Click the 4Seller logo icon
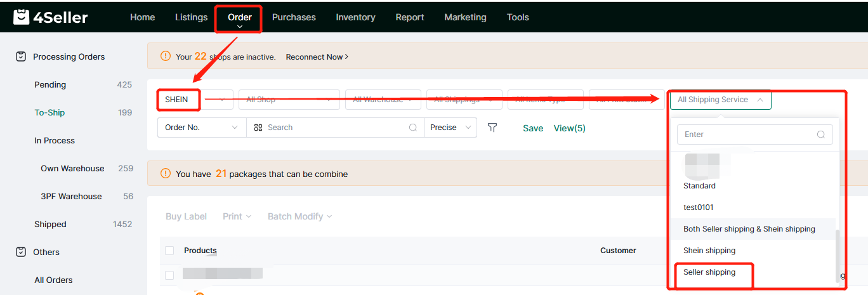 22,17
